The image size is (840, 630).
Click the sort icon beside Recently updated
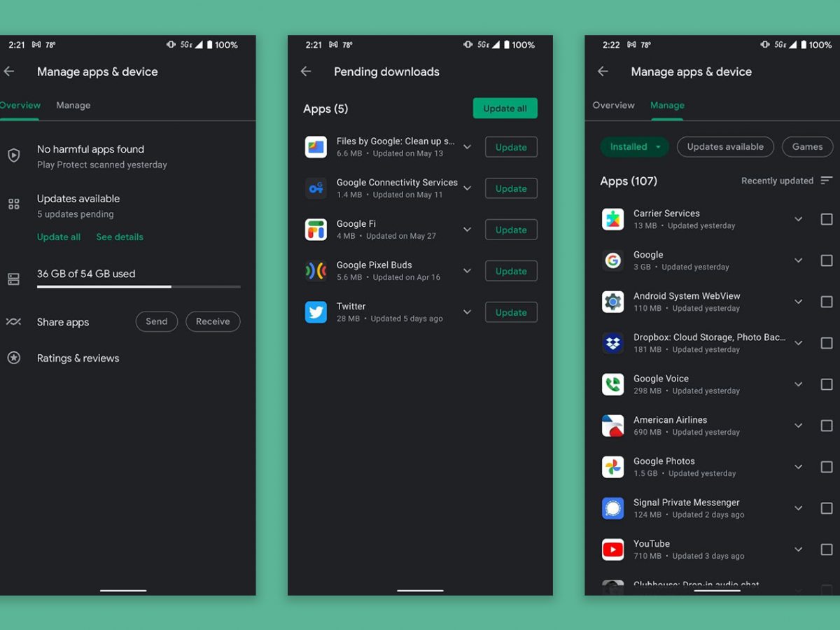click(x=827, y=181)
